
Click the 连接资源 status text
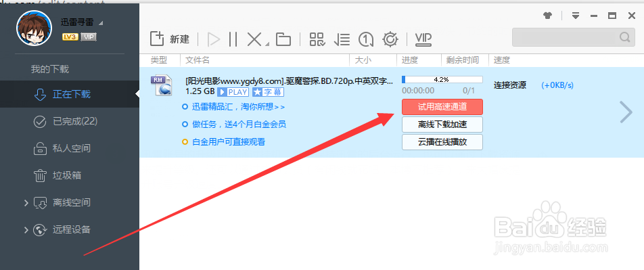coord(509,85)
